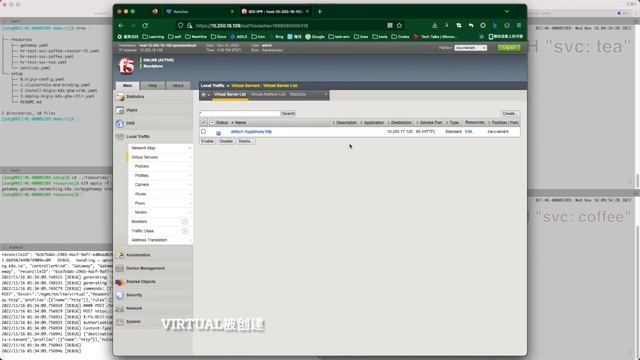Screen dimensions: 640x360
Task: Click the Search button
Action: tap(288, 113)
